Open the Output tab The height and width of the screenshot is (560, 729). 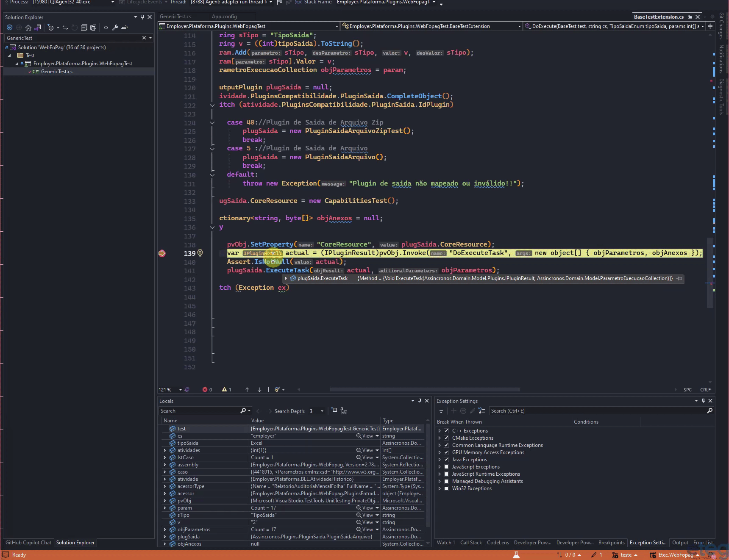(680, 543)
